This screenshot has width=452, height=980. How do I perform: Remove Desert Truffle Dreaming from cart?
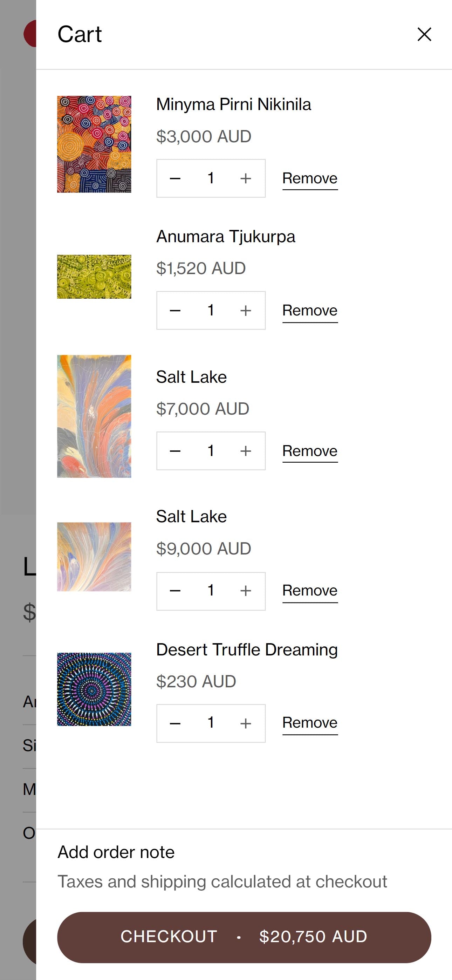[x=310, y=723]
